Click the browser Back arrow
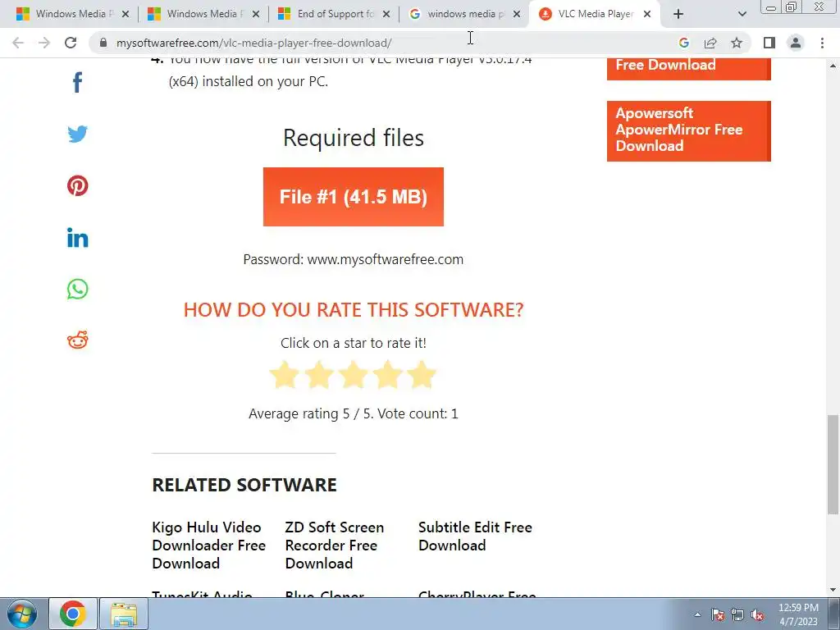The width and height of the screenshot is (840, 630). pyautogui.click(x=18, y=43)
